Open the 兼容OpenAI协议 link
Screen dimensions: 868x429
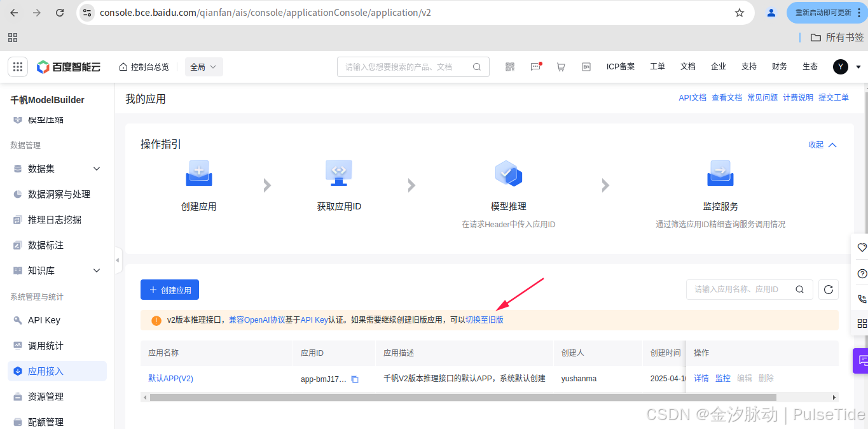pyautogui.click(x=257, y=320)
